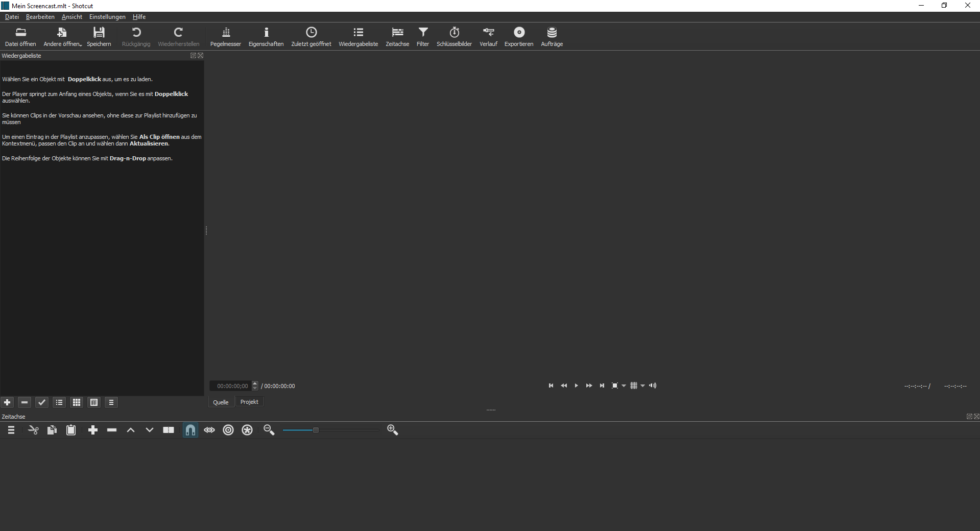980x531 pixels.
Task: Append clip to track with plus icon
Action: (x=93, y=430)
